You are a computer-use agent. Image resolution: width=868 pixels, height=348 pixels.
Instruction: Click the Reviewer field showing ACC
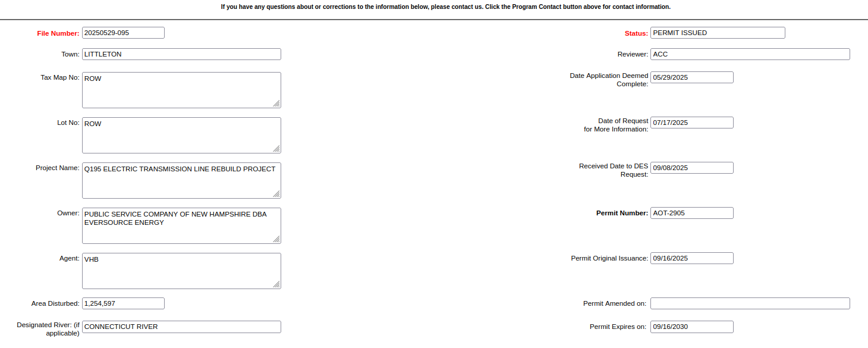coord(750,54)
